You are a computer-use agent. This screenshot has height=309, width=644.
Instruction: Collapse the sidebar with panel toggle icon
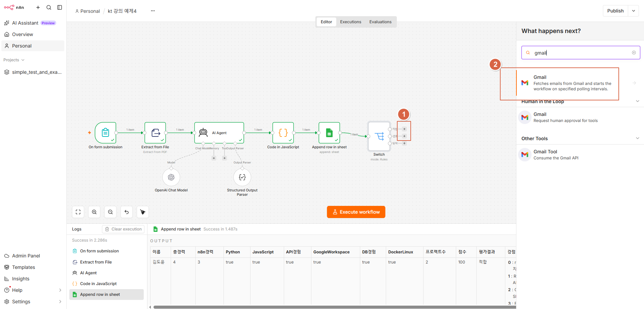[x=60, y=7]
